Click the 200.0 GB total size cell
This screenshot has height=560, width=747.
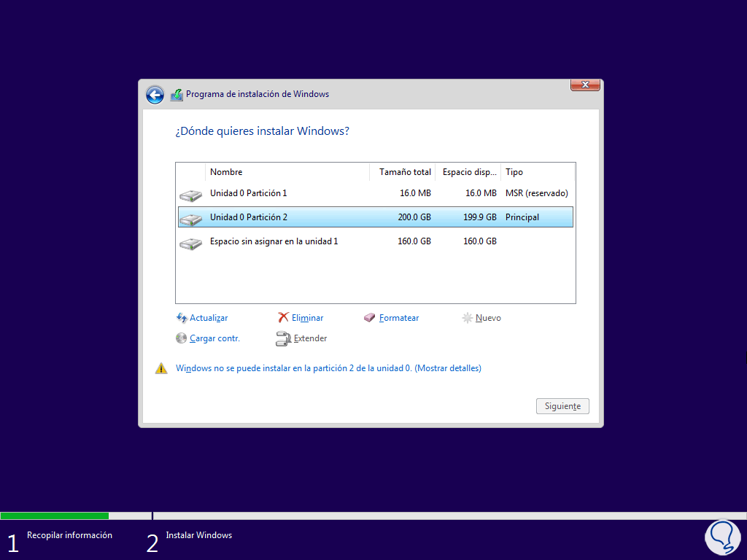tap(414, 217)
